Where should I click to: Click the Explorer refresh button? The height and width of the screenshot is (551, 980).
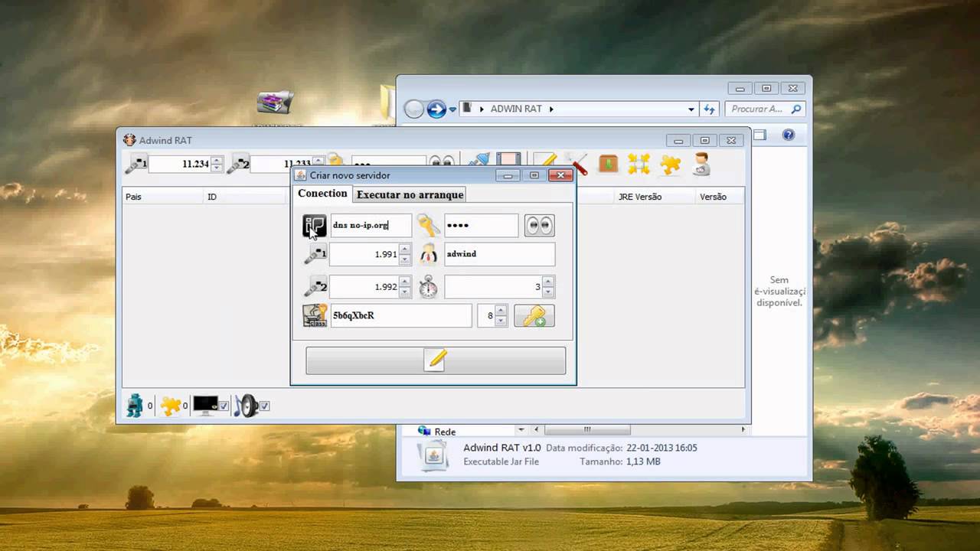709,109
